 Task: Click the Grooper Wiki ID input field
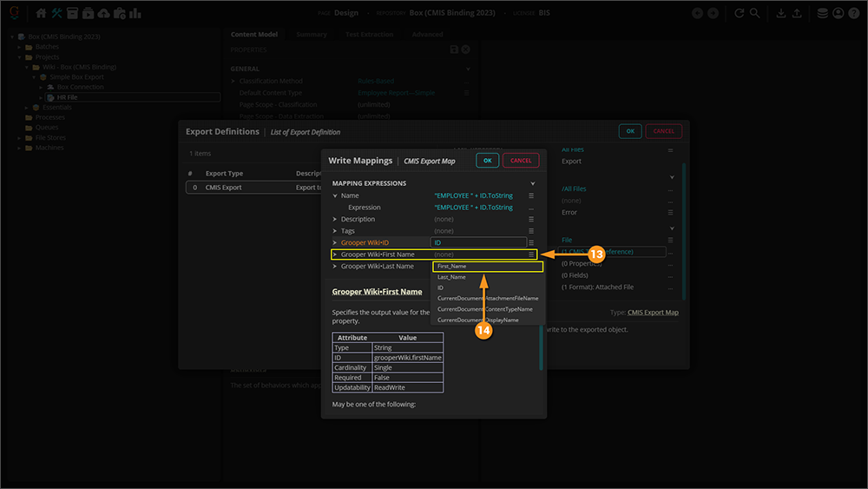click(478, 243)
